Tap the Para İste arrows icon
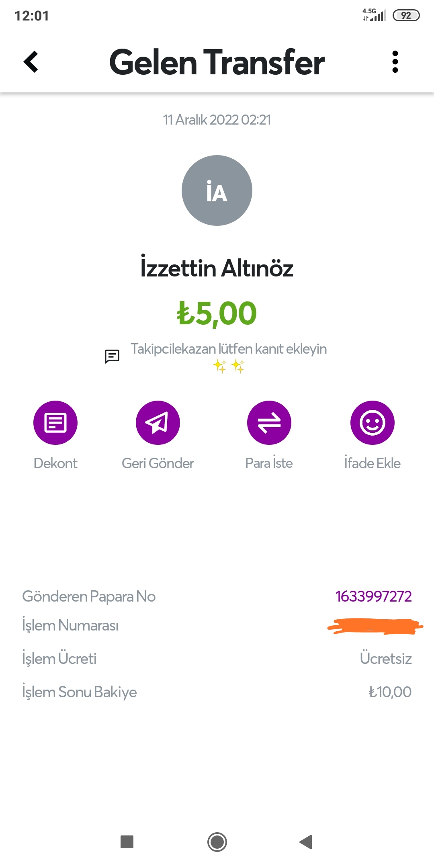Image resolution: width=434 pixels, height=868 pixels. [x=269, y=423]
